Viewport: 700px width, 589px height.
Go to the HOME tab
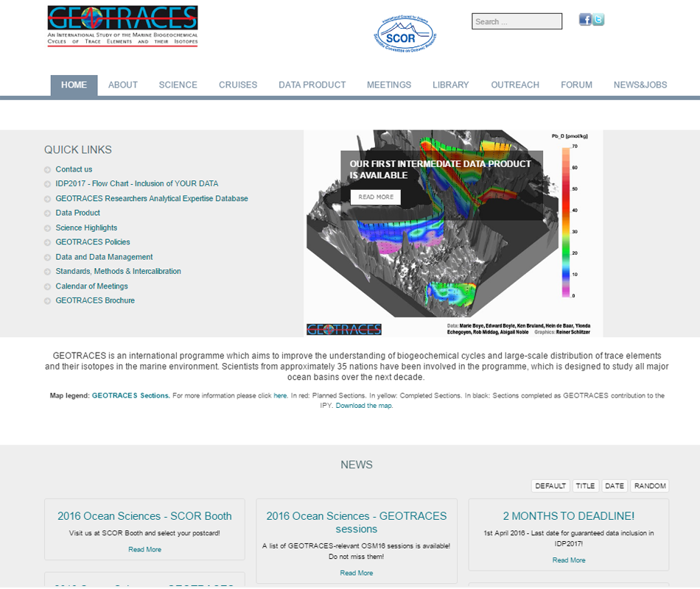[74, 85]
